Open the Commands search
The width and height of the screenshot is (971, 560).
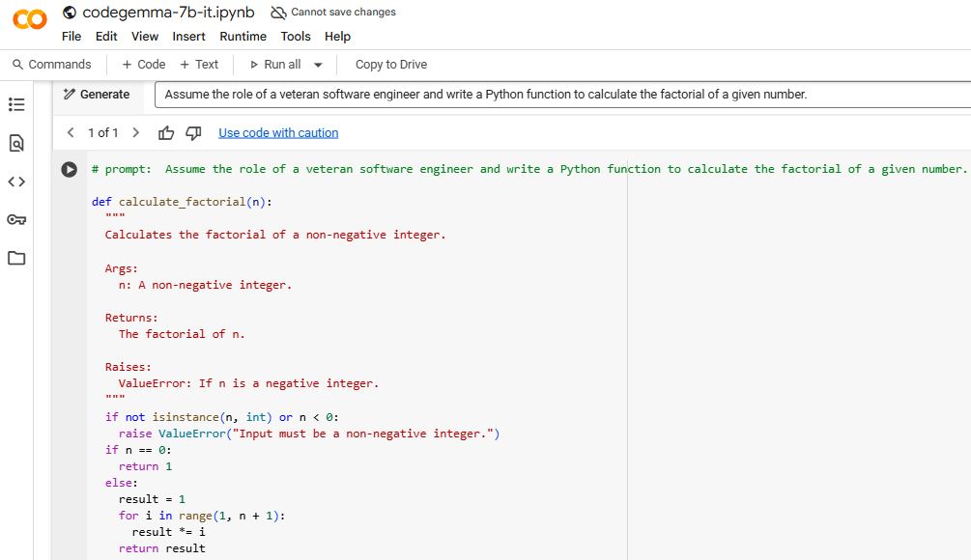[51, 64]
